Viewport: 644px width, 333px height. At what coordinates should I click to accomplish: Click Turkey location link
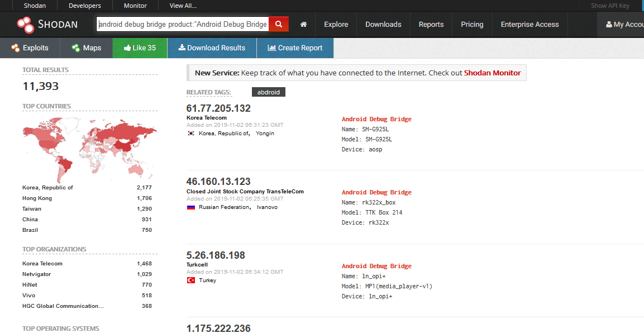pyautogui.click(x=207, y=280)
